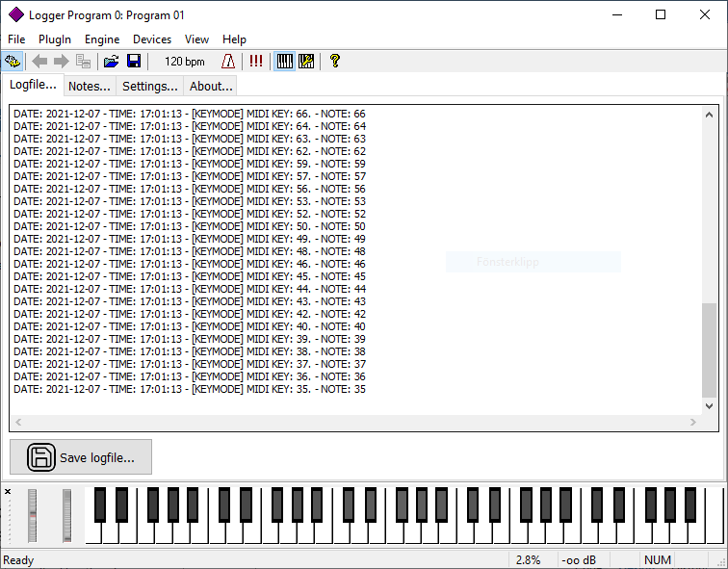The width and height of the screenshot is (728, 569).
Task: Click the Ready status bar text
Action: click(18, 560)
